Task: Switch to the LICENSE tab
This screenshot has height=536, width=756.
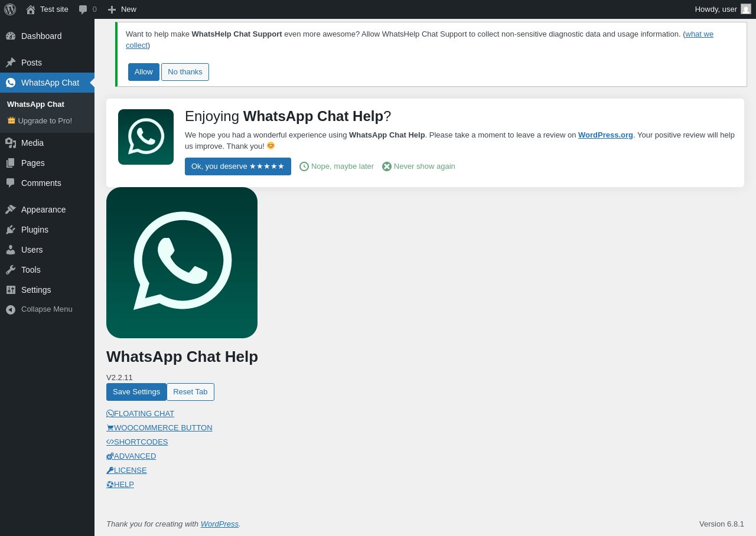Action: [x=126, y=470]
